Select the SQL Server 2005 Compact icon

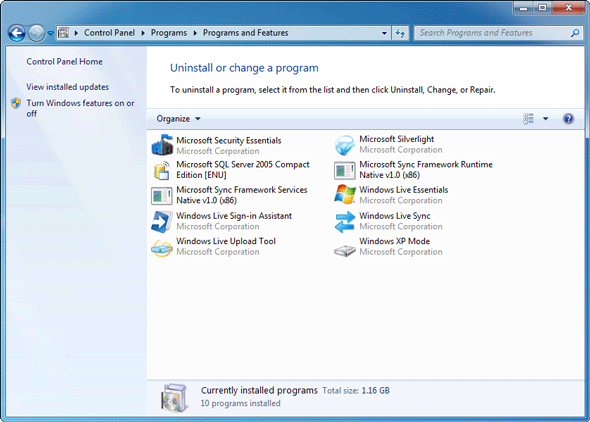[162, 170]
